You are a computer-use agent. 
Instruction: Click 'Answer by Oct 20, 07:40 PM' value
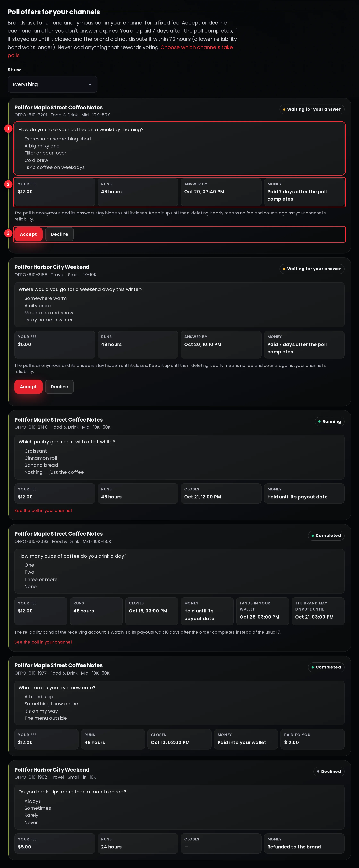[x=204, y=192]
